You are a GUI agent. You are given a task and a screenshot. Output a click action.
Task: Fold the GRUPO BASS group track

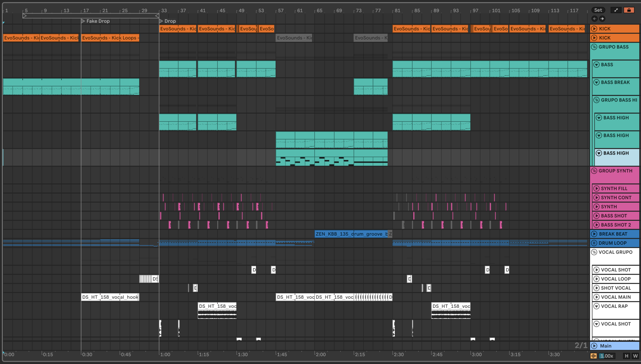[x=594, y=47]
